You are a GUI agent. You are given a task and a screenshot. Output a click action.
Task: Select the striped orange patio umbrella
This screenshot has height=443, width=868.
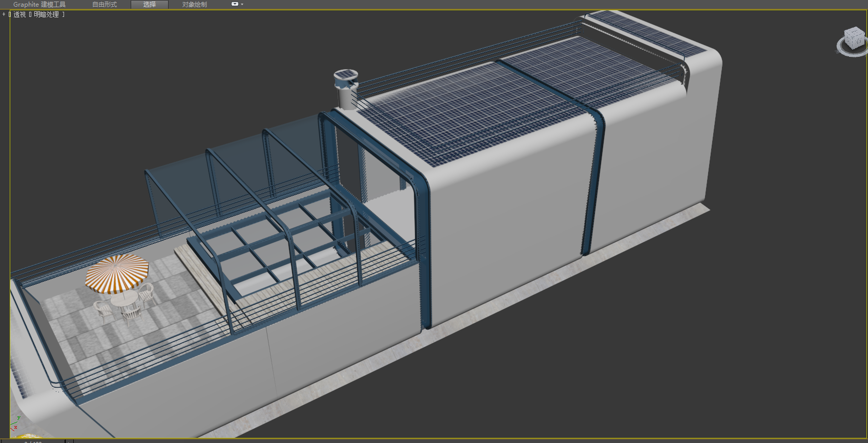click(117, 272)
